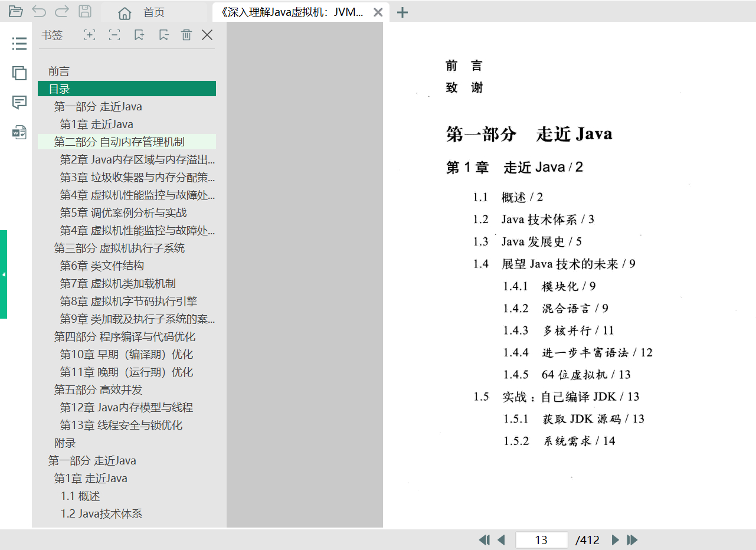The image size is (756, 550).
Task: Open the 第二部分 自动内存管理机制 bookmark
Action: 127,142
